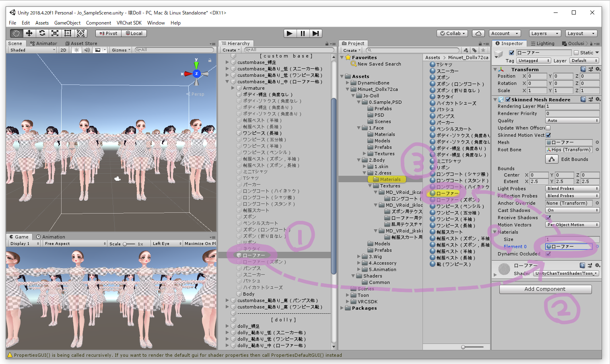The height and width of the screenshot is (364, 610).
Task: Toggle Skinned Motion Vectors checkbox
Action: point(548,135)
